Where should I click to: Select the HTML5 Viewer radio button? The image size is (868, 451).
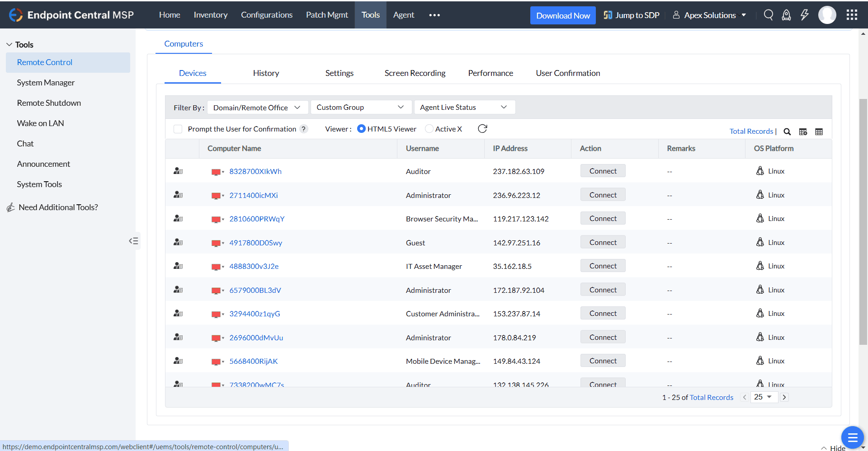[x=361, y=129]
